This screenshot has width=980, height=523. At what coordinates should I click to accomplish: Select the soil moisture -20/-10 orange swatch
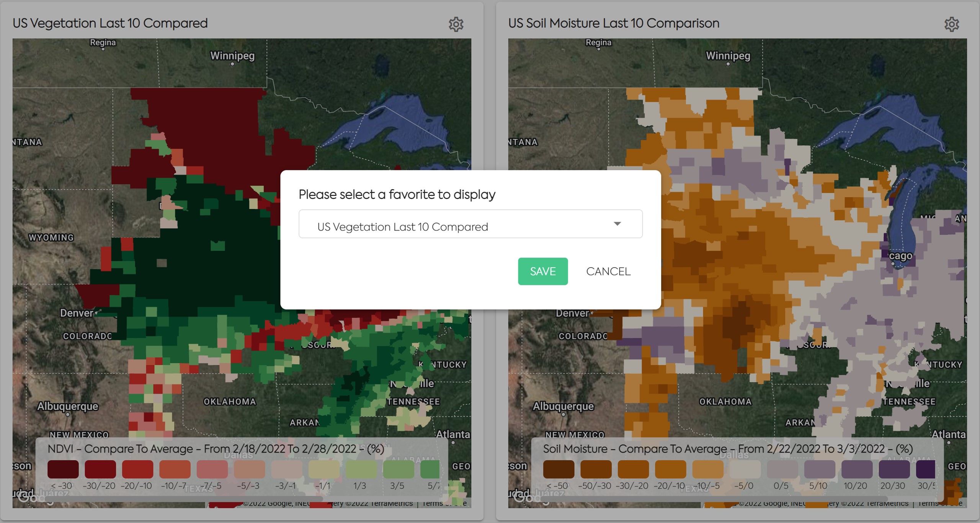(x=670, y=469)
